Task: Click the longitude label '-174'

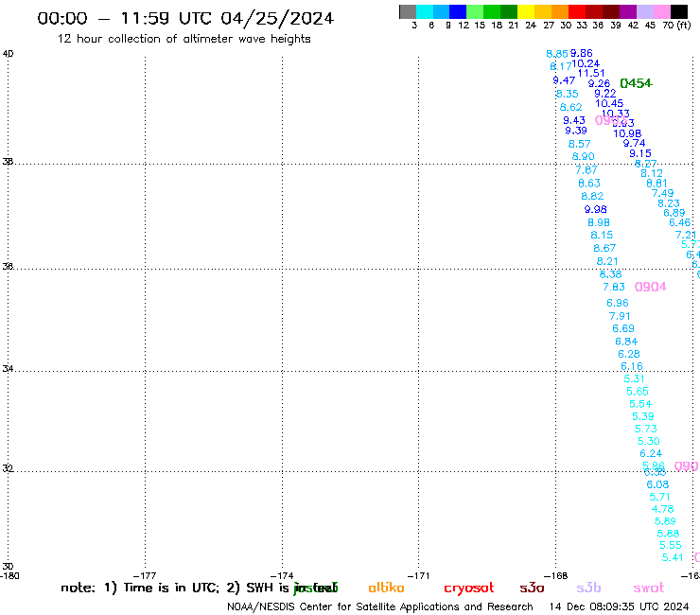Action: pyautogui.click(x=282, y=575)
